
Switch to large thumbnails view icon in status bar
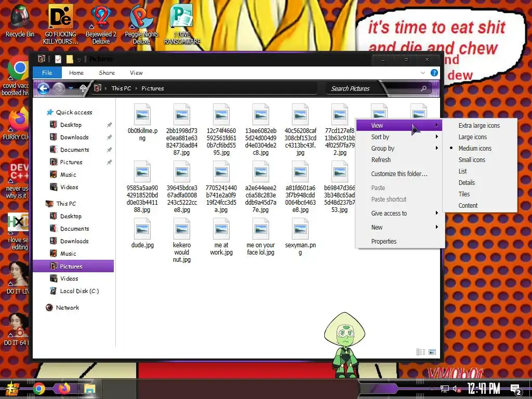pyautogui.click(x=432, y=352)
